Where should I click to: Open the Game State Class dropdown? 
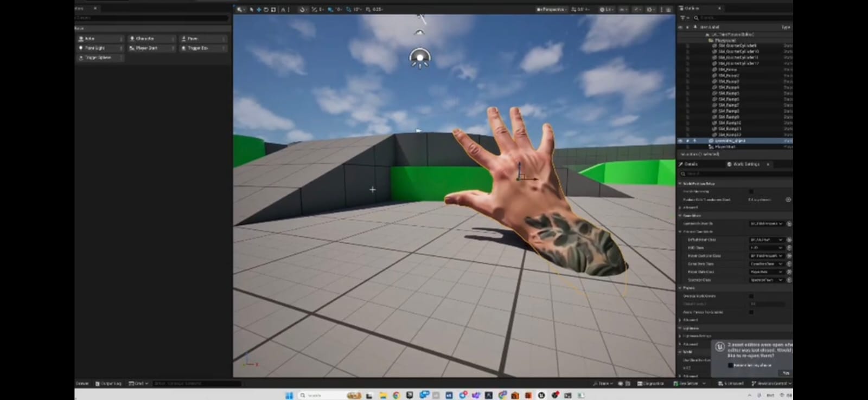click(767, 264)
